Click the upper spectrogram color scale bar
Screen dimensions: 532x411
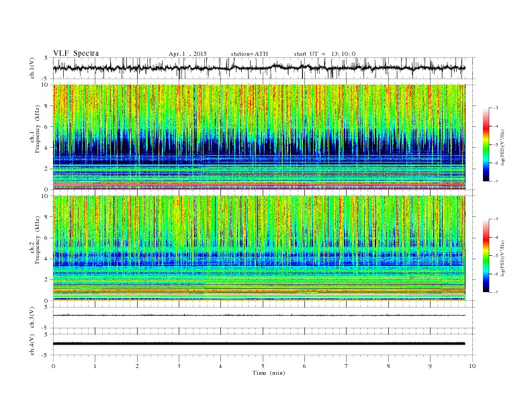[x=486, y=144]
